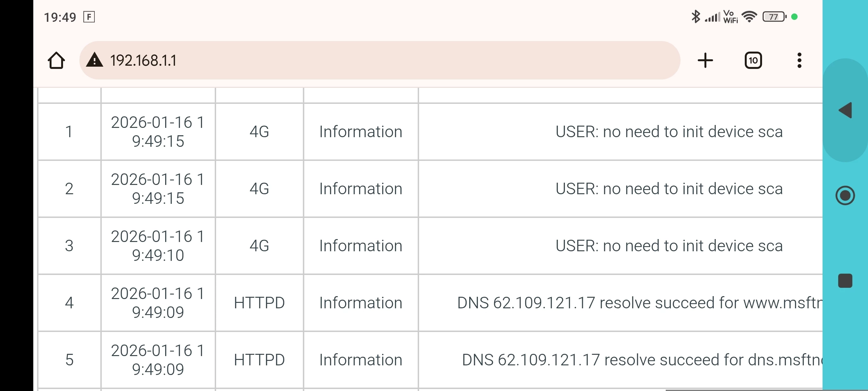Screen dimensions: 868x391
Task: Tap the Wi-Fi status icon
Action: click(x=749, y=17)
